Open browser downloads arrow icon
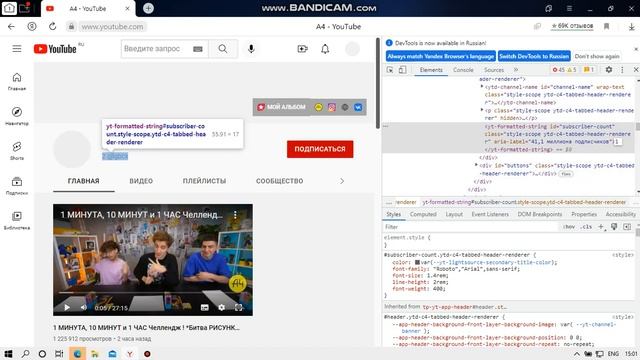 [x=631, y=27]
